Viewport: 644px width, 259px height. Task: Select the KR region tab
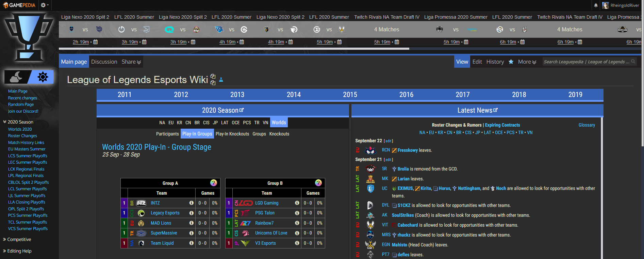(180, 123)
